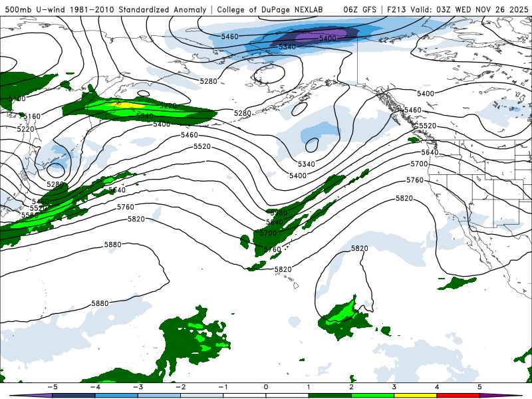Screen dimensions: 532x399
Task: Click the 5100 contour label
Action: 17,98
